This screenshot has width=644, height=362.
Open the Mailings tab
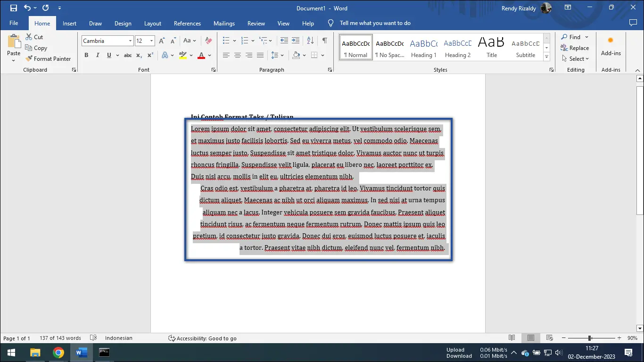(x=224, y=23)
